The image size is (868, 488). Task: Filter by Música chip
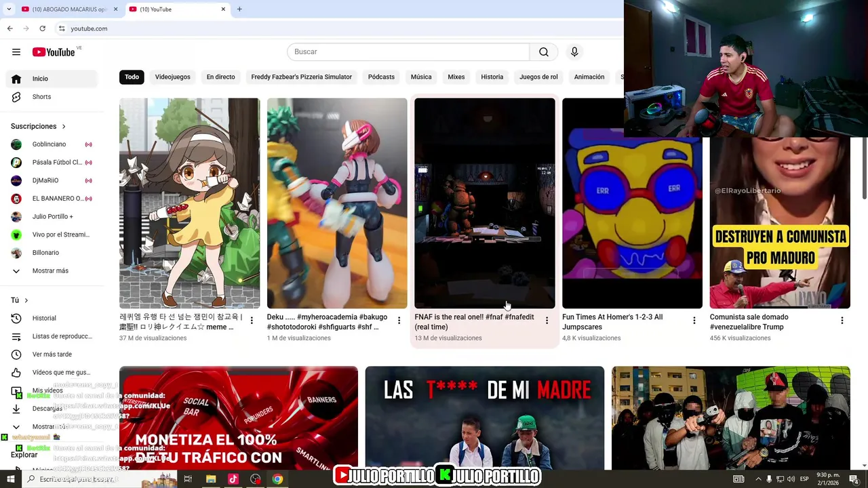[421, 77]
